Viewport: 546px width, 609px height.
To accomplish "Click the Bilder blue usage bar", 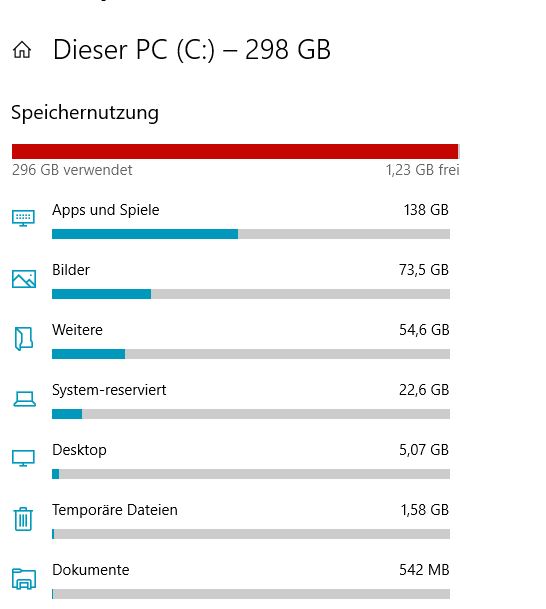I will [101, 294].
